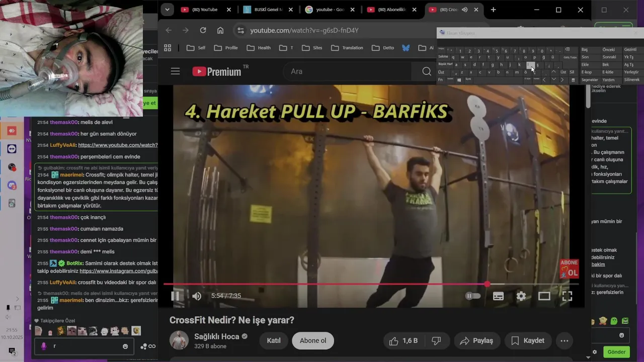The width and height of the screenshot is (644, 362).
Task: Open the browser tab search dropdown
Action: coord(167,10)
